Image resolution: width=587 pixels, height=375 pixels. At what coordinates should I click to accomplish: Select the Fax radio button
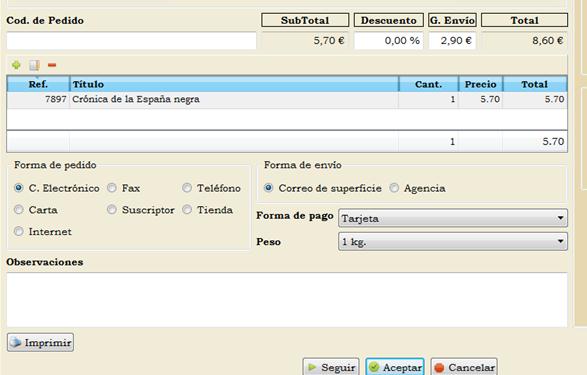tap(112, 188)
